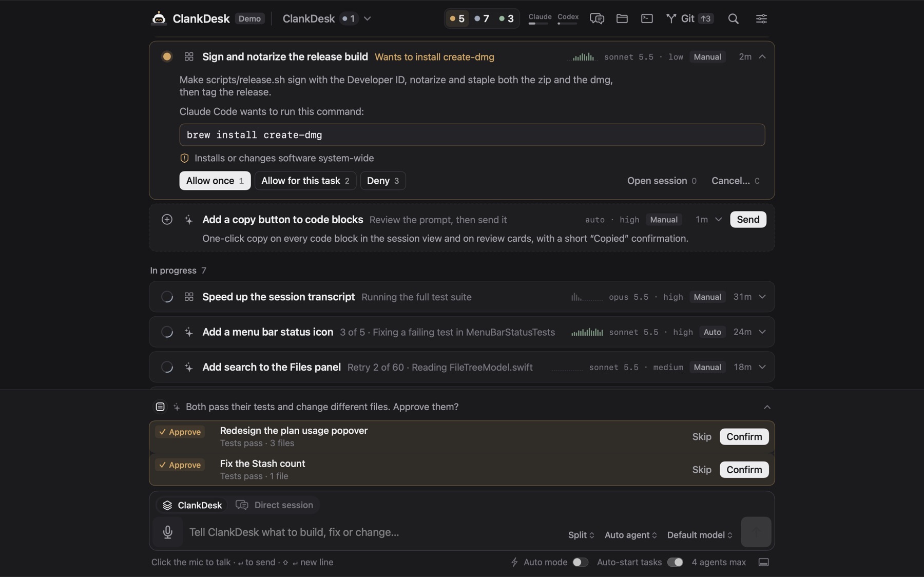Click the search magnifier icon
Screen dimensions: 924x577
(x=733, y=18)
